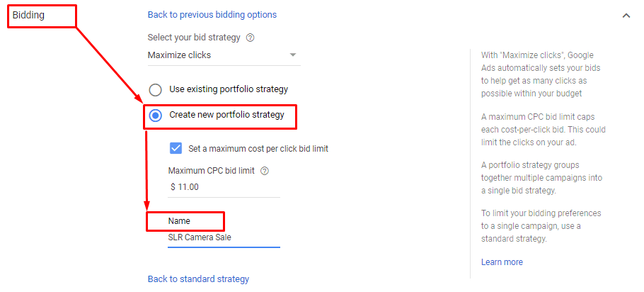Open help icon beside Select your bid strategy
This screenshot has width=644, height=292.
pyautogui.click(x=250, y=38)
